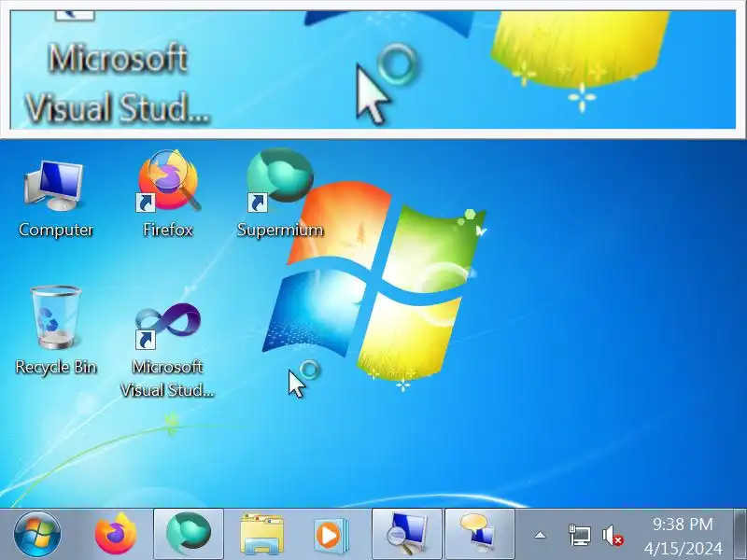Screen dimensions: 747x560
Task: Click the "Supermium" icon label text
Action: [x=280, y=230]
